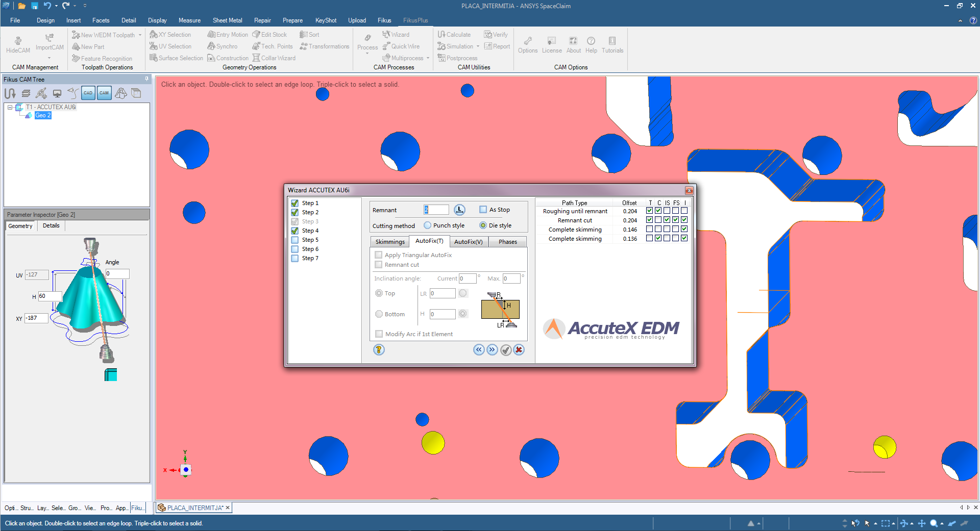The height and width of the screenshot is (531, 980).
Task: Switch to the AutoFix(V) tab
Action: coord(468,242)
